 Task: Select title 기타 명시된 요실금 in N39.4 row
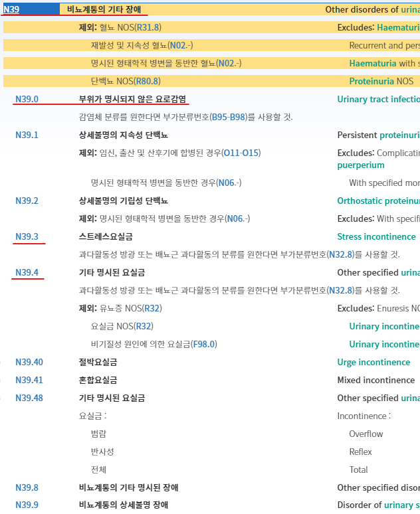112,272
